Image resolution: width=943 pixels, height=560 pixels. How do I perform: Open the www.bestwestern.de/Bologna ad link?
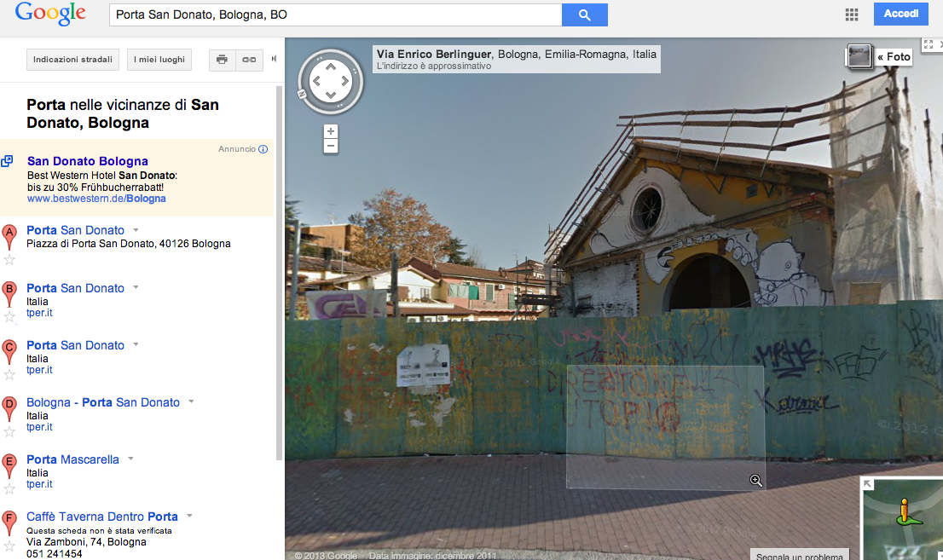click(96, 199)
